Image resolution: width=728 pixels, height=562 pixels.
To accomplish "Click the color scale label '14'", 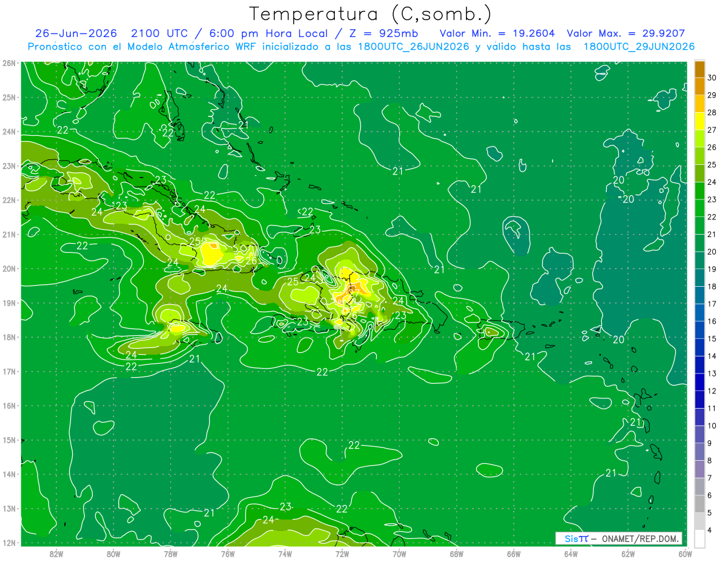I will pos(712,356).
